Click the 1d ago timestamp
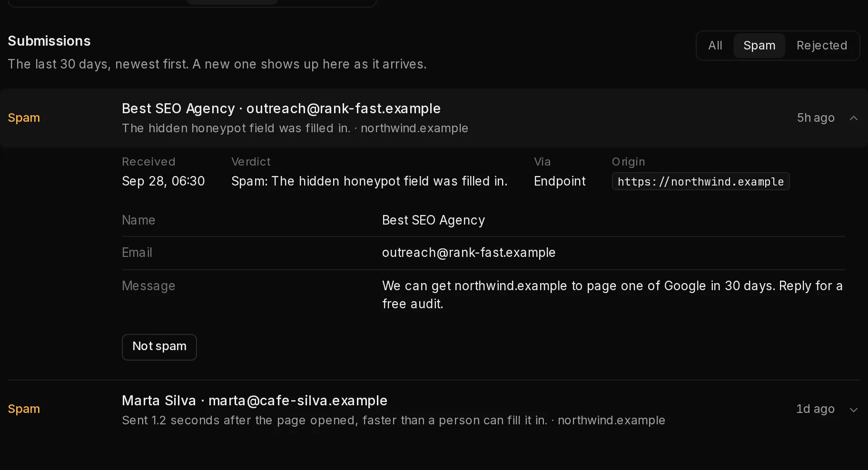 (815, 409)
